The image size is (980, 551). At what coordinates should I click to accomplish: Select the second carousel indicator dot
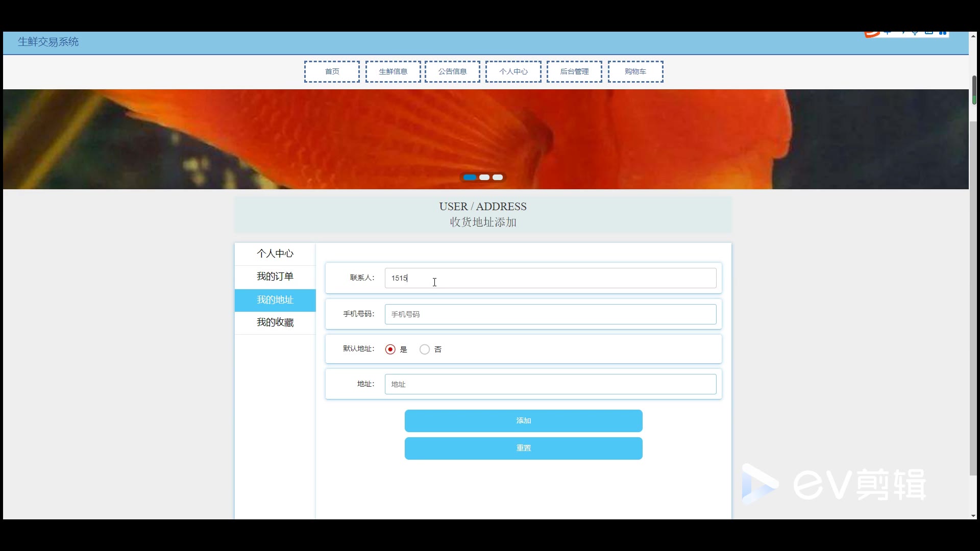pos(484,178)
